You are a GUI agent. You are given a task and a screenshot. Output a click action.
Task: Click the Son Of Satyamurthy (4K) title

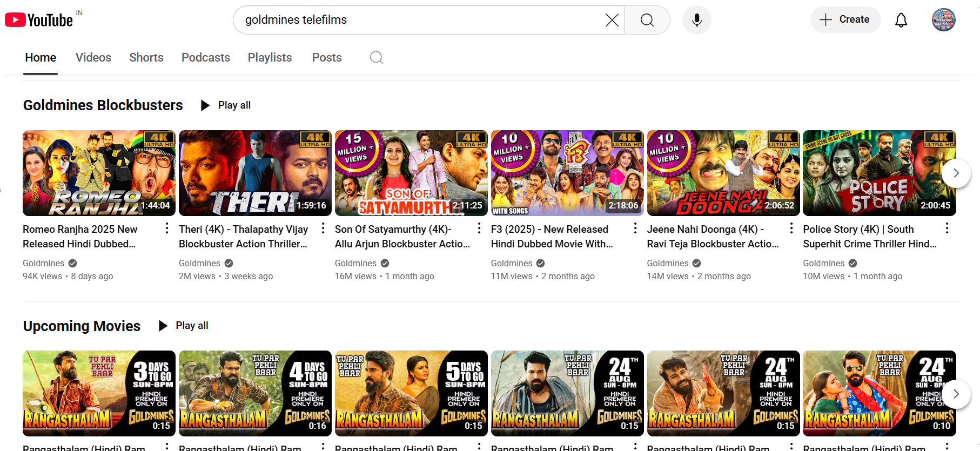click(402, 237)
